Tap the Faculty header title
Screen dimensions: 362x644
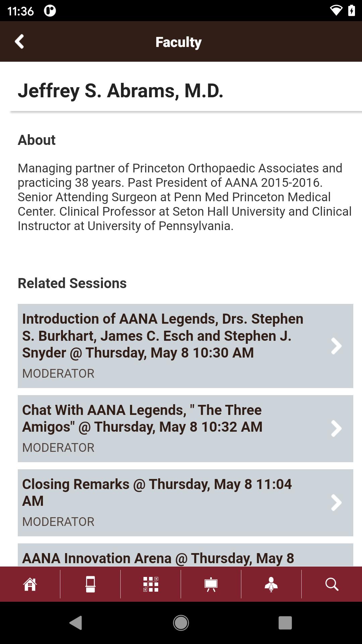point(179,42)
